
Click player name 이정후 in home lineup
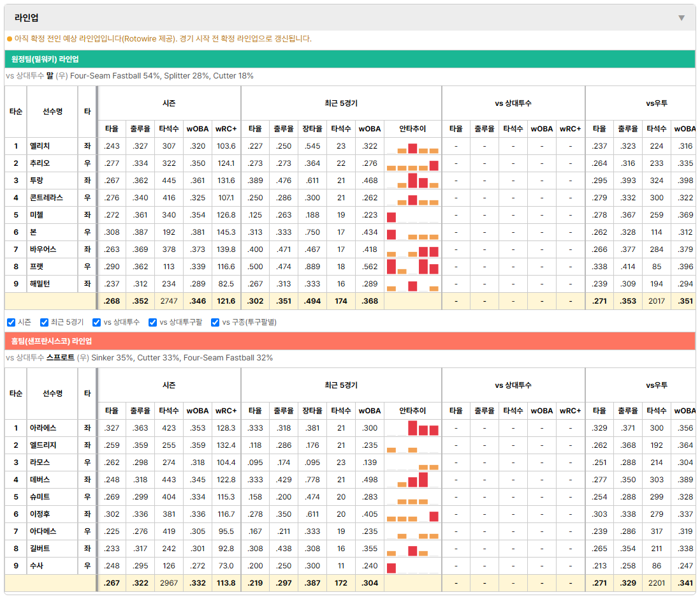40,515
